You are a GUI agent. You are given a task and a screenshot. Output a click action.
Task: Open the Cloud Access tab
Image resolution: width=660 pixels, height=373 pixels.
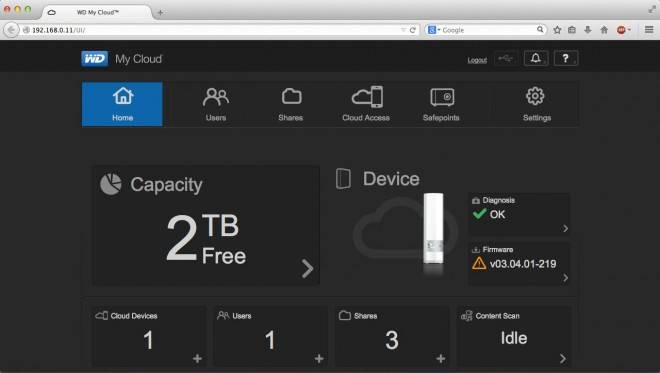click(x=366, y=104)
